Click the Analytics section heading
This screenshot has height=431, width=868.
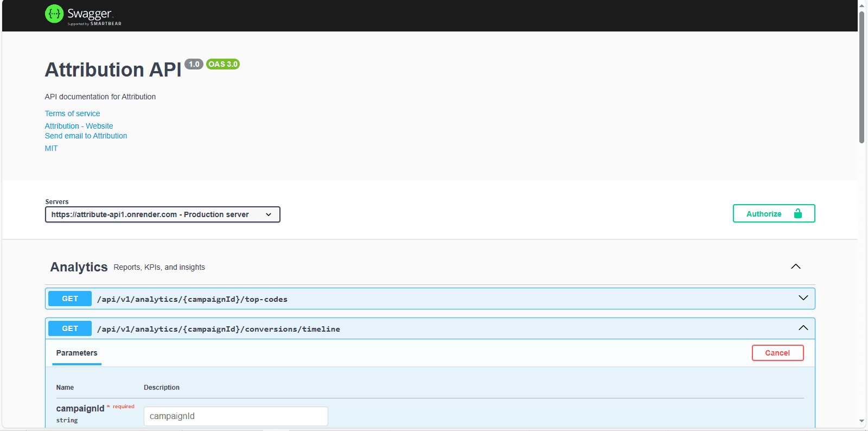click(79, 267)
